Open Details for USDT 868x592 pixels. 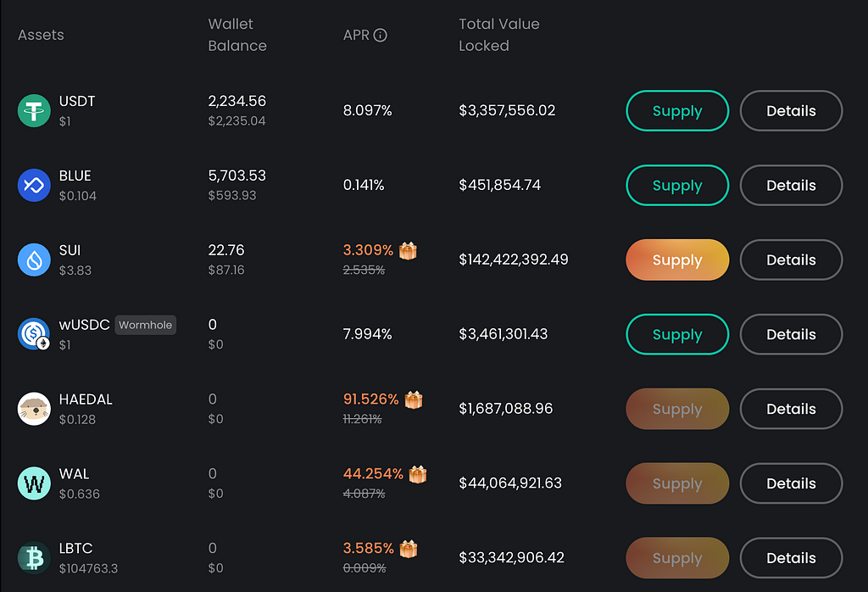(x=791, y=111)
